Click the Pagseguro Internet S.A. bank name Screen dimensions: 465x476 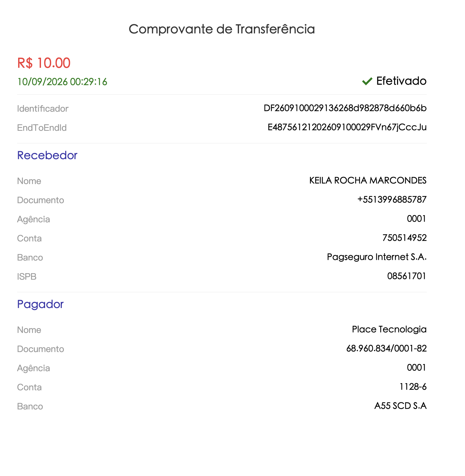click(377, 257)
